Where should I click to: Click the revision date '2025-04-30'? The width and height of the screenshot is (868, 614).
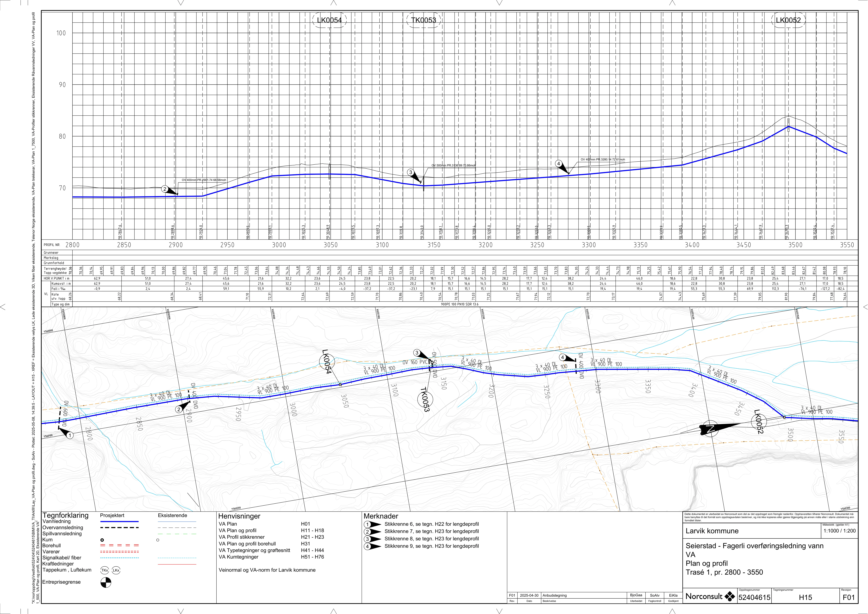pyautogui.click(x=529, y=595)
